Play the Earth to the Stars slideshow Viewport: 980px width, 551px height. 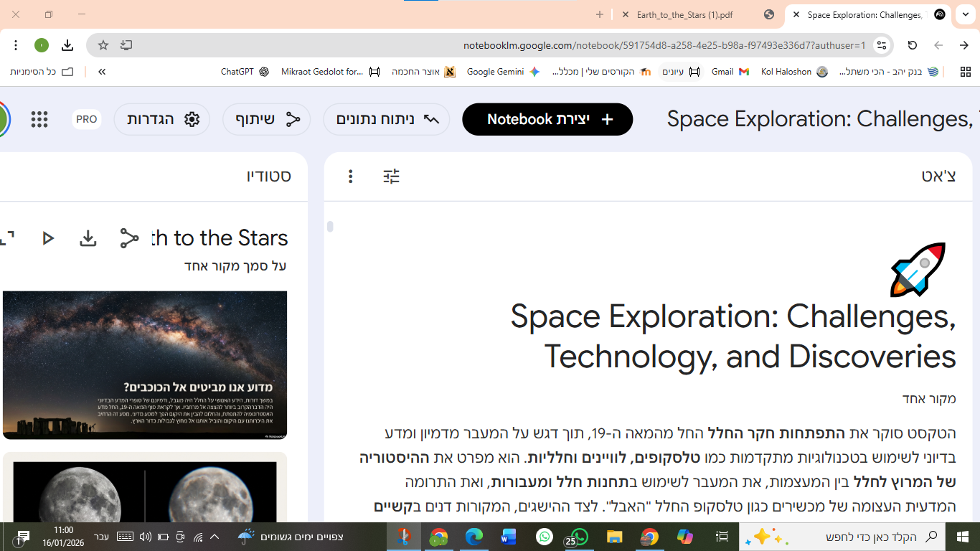(48, 238)
